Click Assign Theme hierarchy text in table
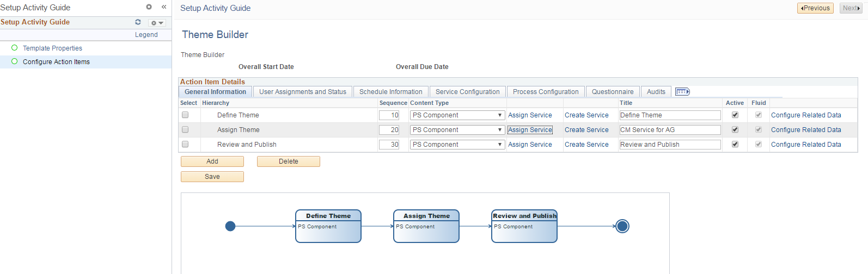Viewport: 868px width, 274px height. 239,130
